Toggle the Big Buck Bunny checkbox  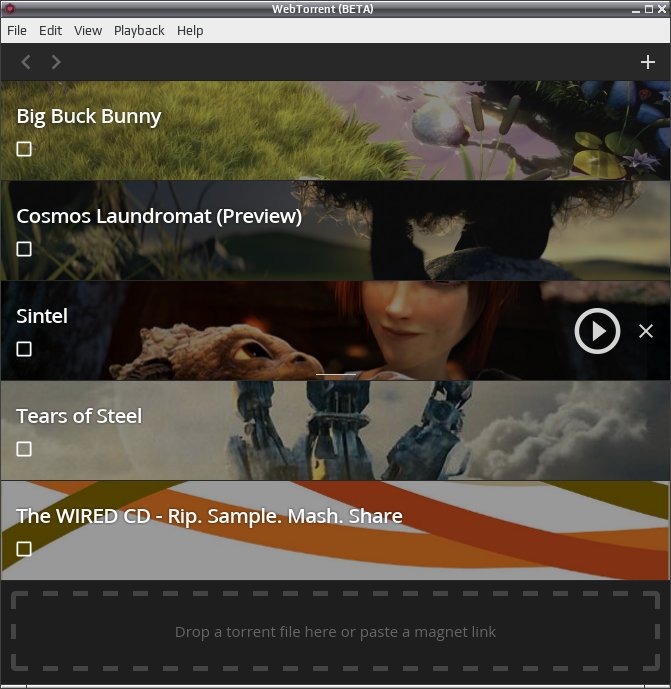point(24,149)
